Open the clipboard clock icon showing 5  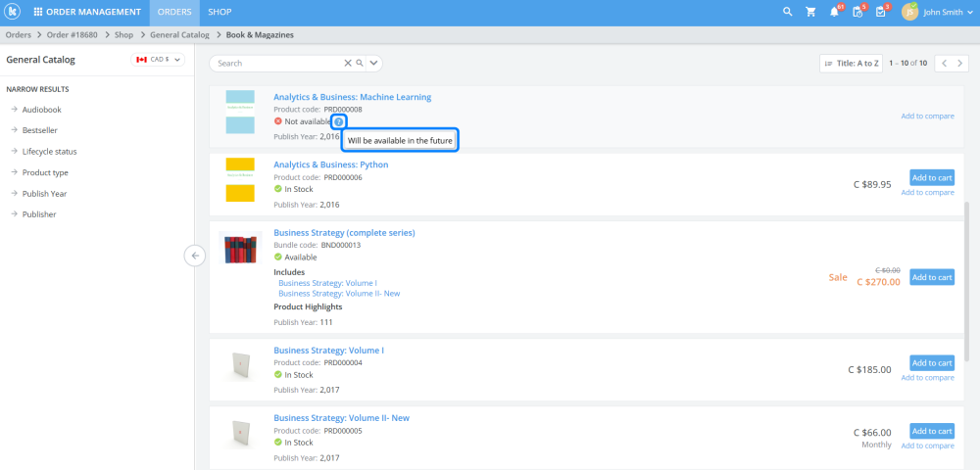pos(858,13)
